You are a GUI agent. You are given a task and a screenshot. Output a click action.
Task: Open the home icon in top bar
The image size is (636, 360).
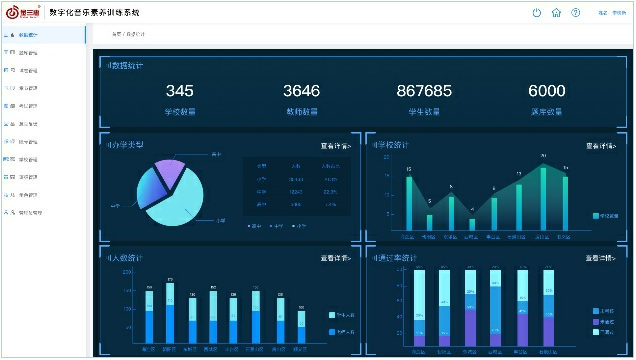pyautogui.click(x=556, y=13)
